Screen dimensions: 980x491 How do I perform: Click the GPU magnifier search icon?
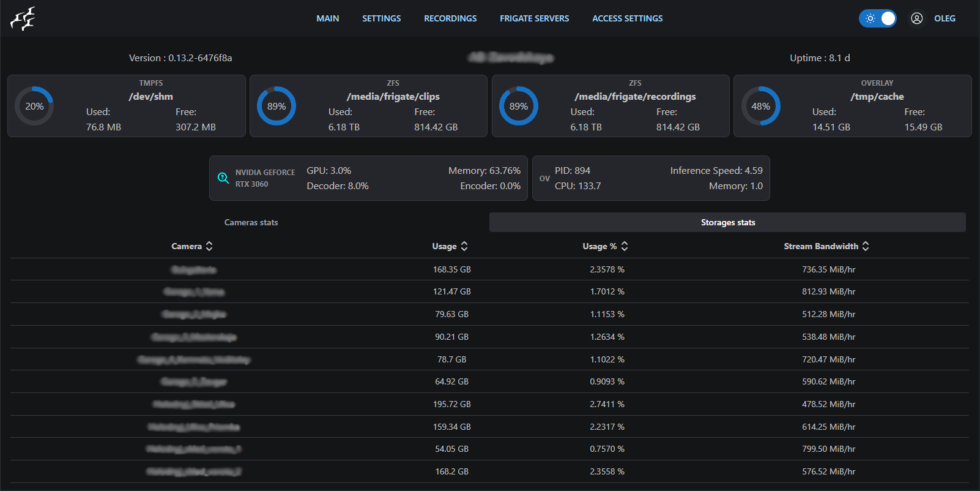tap(223, 178)
